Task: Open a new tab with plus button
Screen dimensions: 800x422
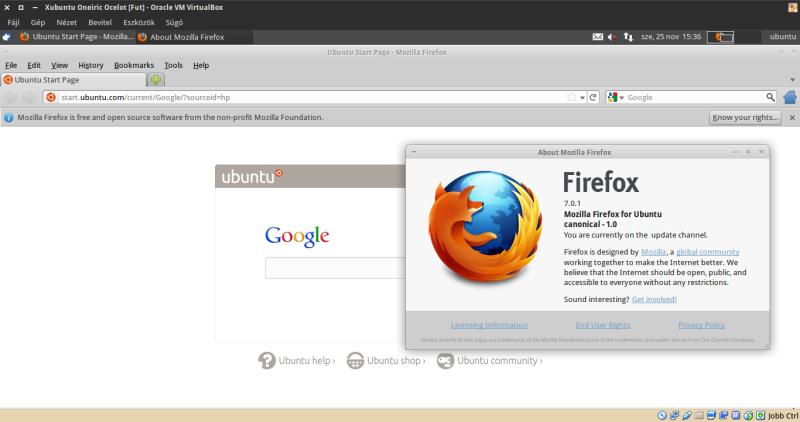Action: (x=156, y=80)
